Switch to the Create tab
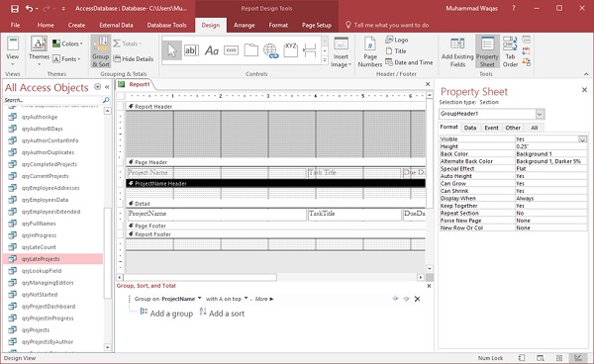The height and width of the screenshot is (364, 594). (76, 25)
